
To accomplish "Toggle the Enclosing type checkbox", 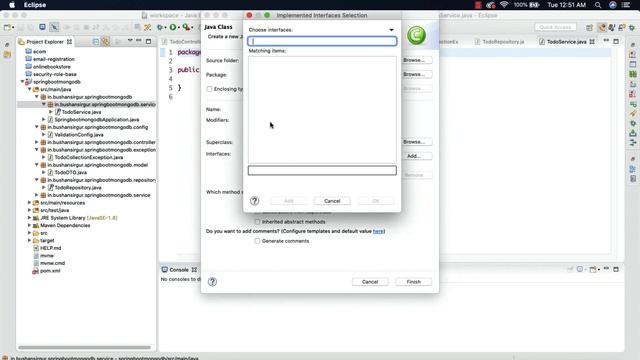I will 209,89.
